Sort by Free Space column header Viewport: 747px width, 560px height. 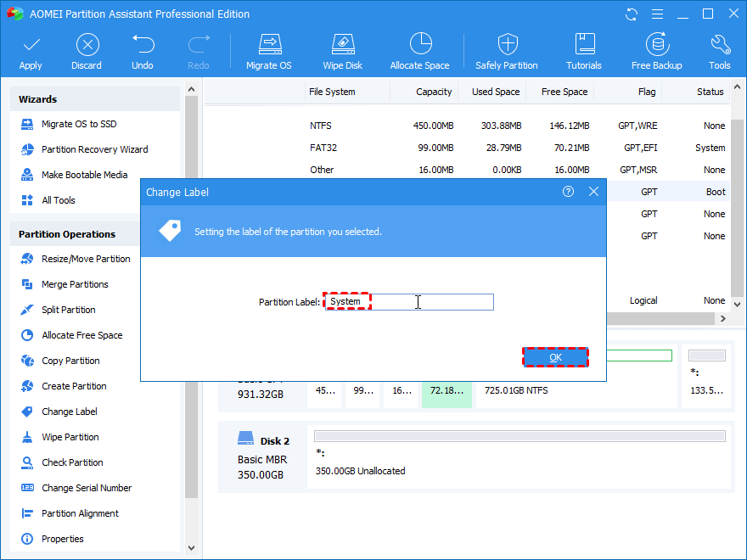[564, 92]
